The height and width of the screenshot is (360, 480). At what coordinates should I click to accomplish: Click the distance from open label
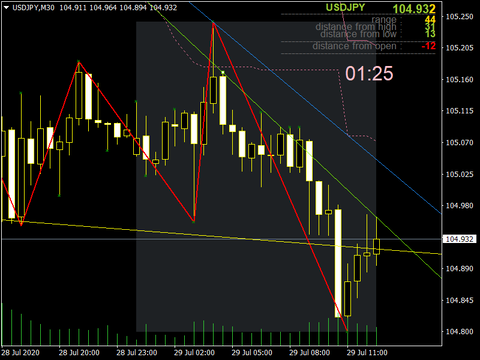tap(354, 46)
